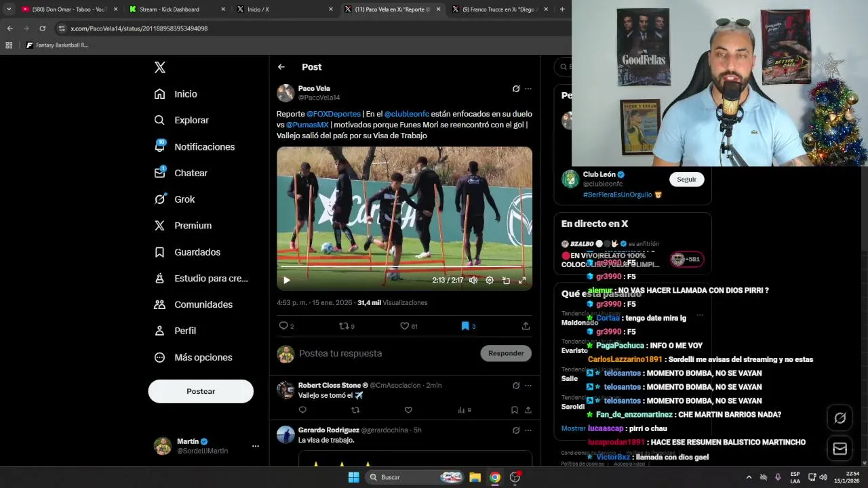
Task: Toggle video picture-in-picture mode
Action: (506, 280)
